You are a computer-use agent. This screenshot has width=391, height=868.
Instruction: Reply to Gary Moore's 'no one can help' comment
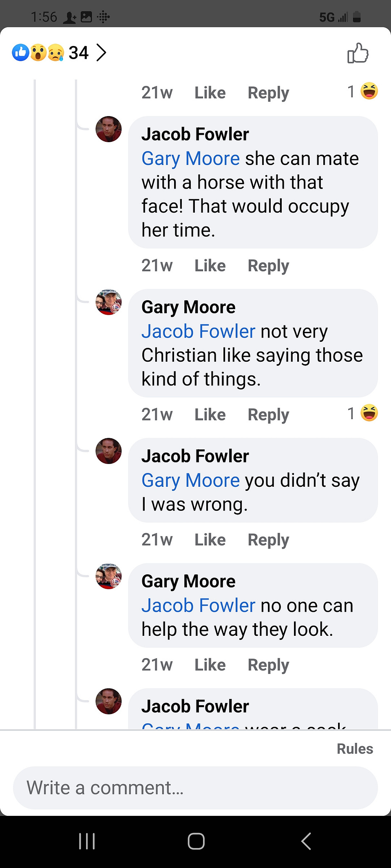pos(268,665)
